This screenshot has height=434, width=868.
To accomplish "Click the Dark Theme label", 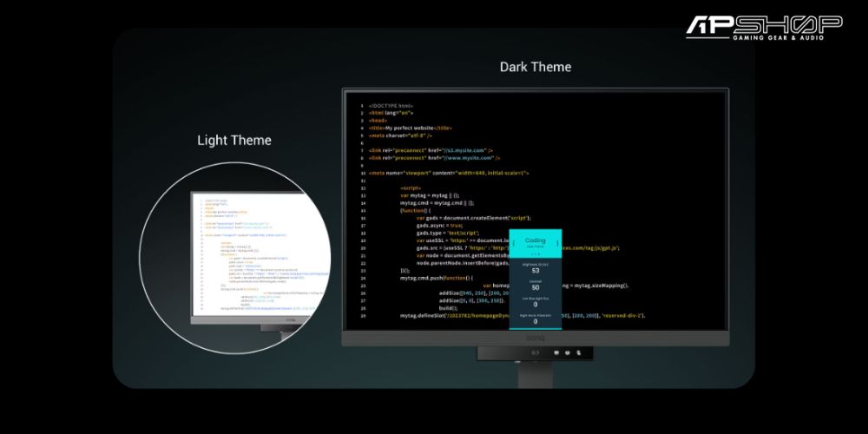I will 536,67.
